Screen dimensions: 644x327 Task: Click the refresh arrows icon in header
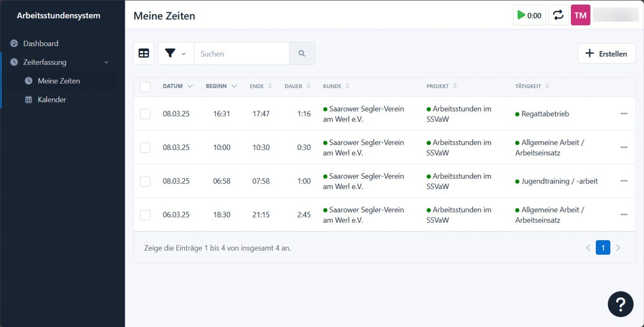tap(558, 16)
